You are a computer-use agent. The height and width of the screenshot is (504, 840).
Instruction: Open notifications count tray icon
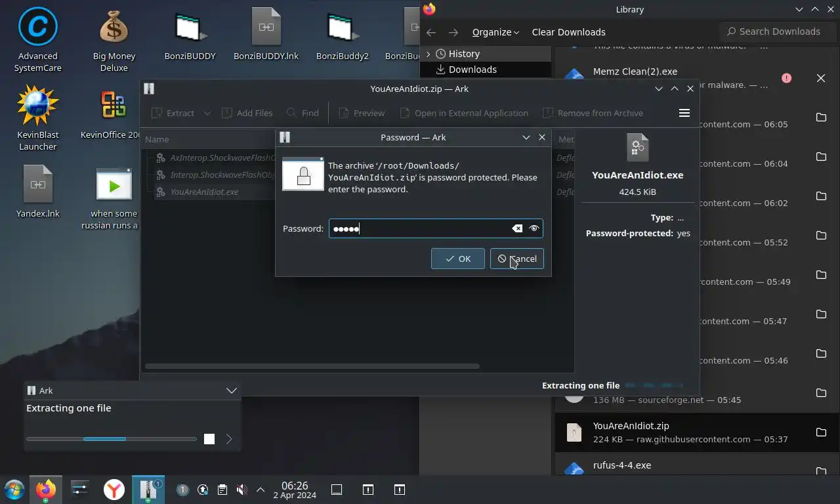click(x=182, y=490)
